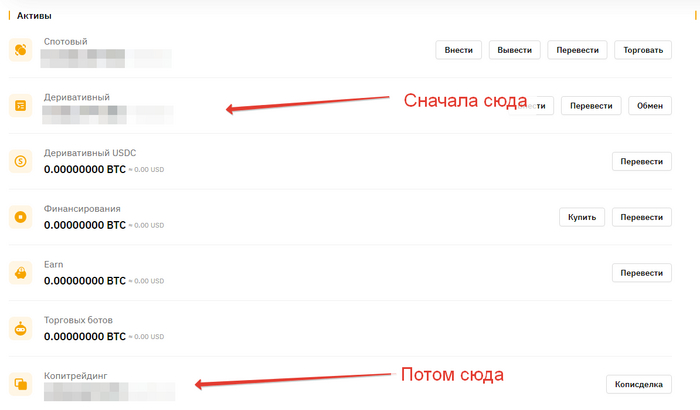
Task: Click Перевести button in Спотовый row
Action: click(577, 50)
